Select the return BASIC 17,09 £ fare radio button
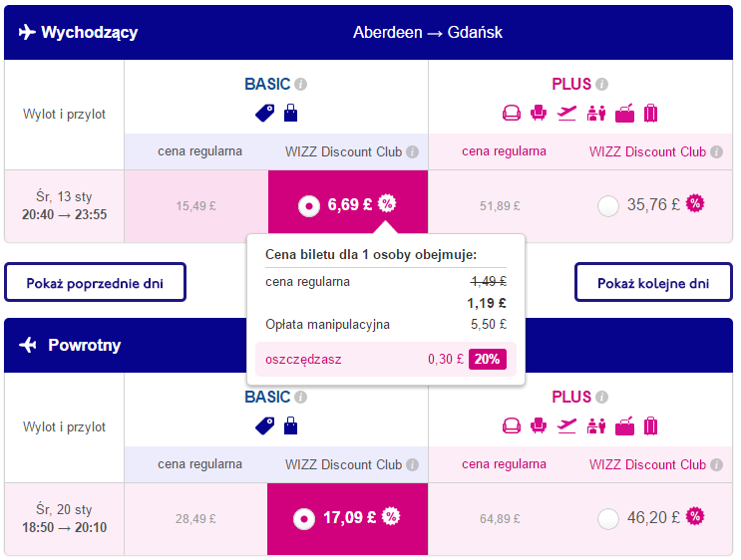 click(304, 519)
